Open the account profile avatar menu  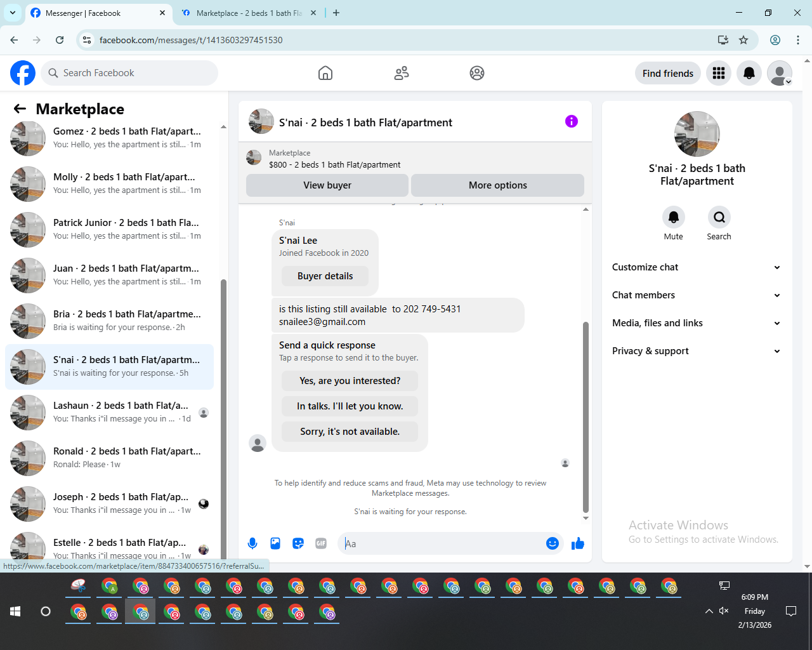[780, 73]
